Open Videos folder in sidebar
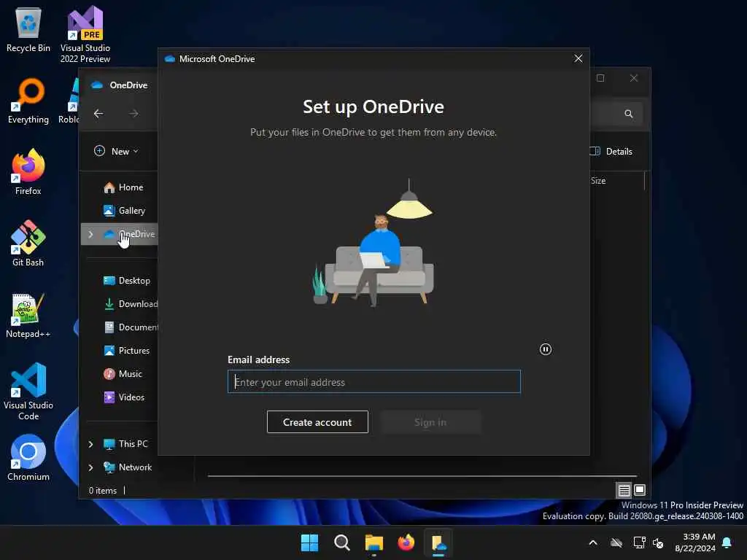747x560 pixels. point(124,397)
